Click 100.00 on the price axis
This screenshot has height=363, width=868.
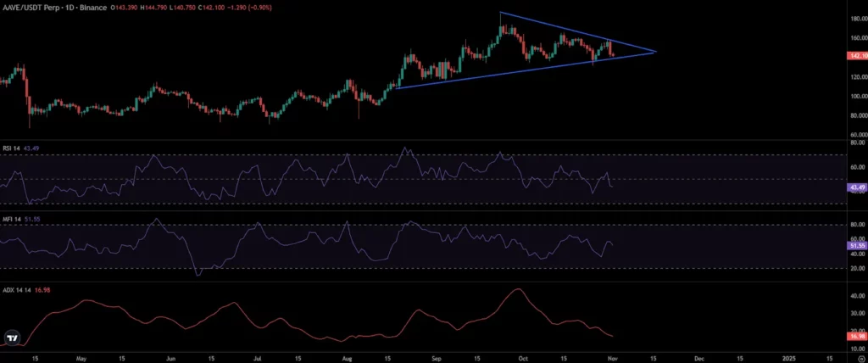pyautogui.click(x=858, y=96)
